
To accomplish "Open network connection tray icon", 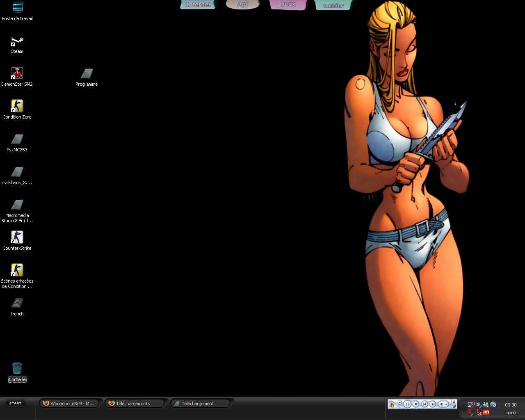I will click(x=471, y=404).
